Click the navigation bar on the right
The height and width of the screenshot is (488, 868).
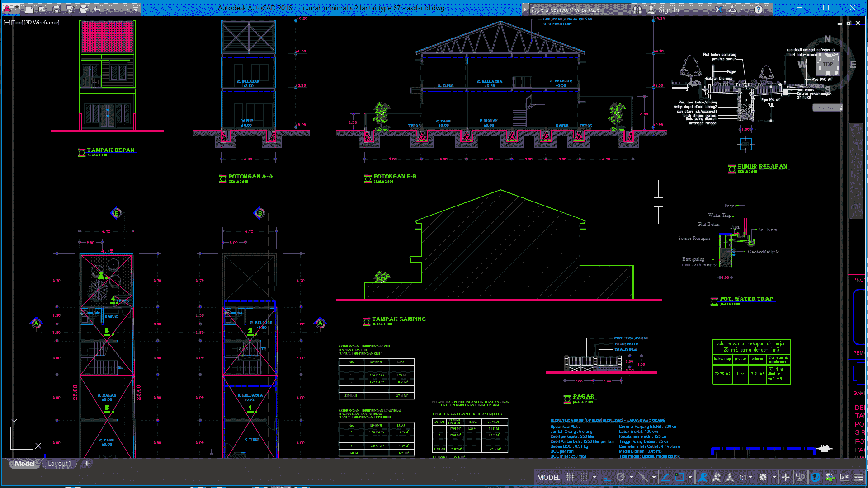(856, 171)
